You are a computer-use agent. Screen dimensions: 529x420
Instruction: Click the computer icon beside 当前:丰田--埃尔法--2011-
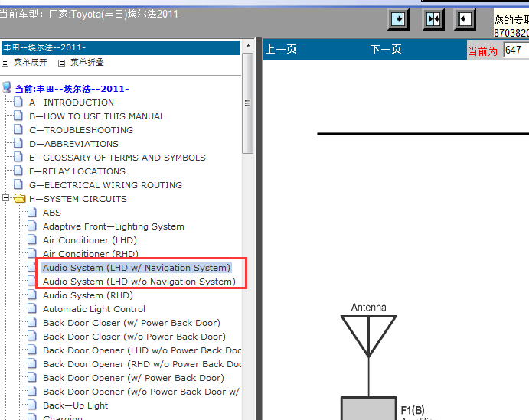(x=6, y=88)
